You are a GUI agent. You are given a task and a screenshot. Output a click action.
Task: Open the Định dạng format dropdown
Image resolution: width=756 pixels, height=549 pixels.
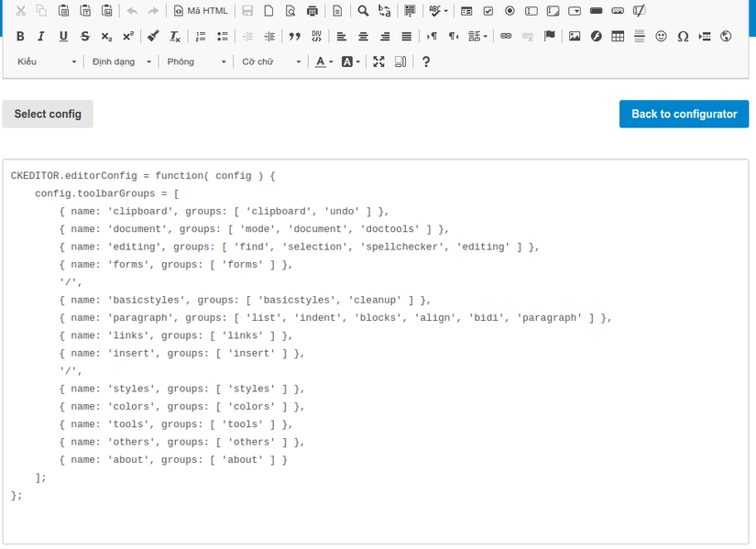tap(121, 61)
